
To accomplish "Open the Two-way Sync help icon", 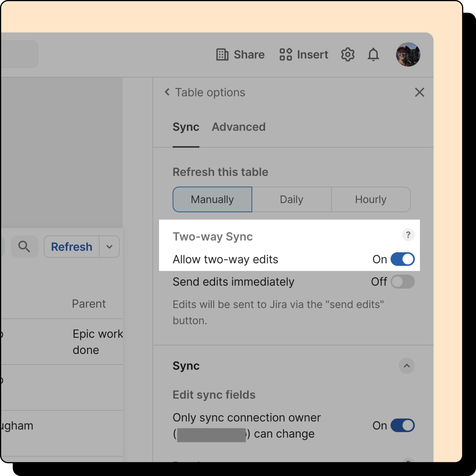I will (408, 235).
